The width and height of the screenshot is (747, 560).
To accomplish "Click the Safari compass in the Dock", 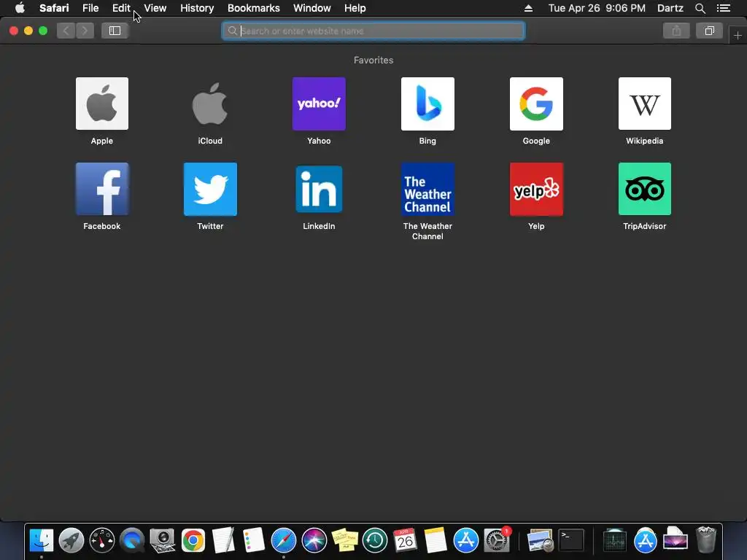I will [284, 540].
